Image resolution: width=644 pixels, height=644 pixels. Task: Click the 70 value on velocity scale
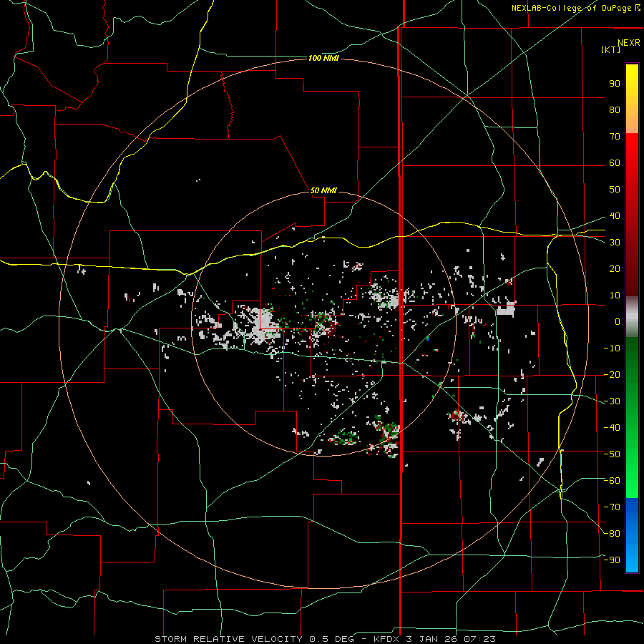(615, 137)
